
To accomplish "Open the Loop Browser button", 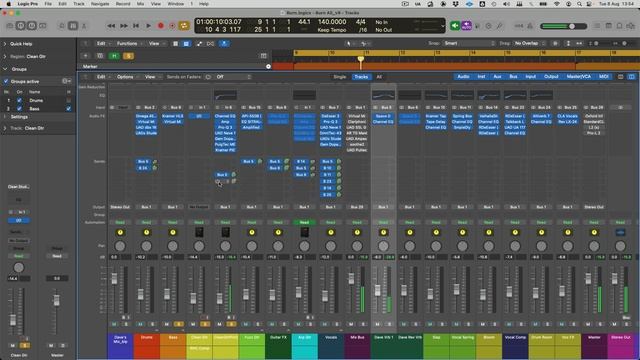I will tap(620, 26).
